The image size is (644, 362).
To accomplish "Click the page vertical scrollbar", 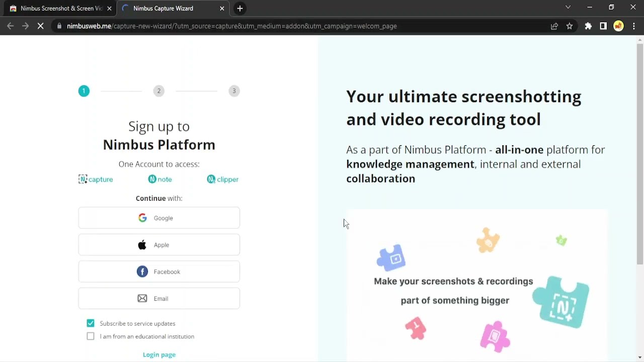I will click(640, 154).
